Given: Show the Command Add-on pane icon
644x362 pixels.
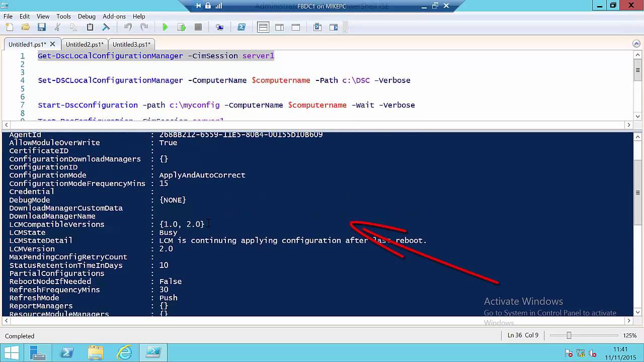Looking at the screenshot, I should click(334, 27).
